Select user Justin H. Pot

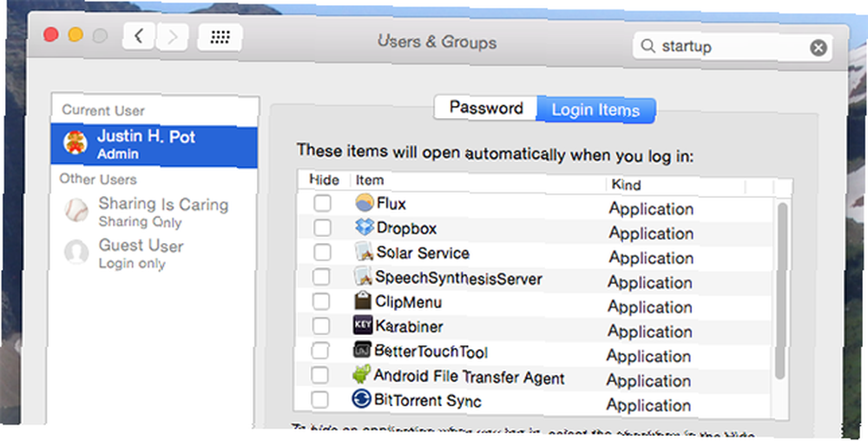[x=155, y=144]
